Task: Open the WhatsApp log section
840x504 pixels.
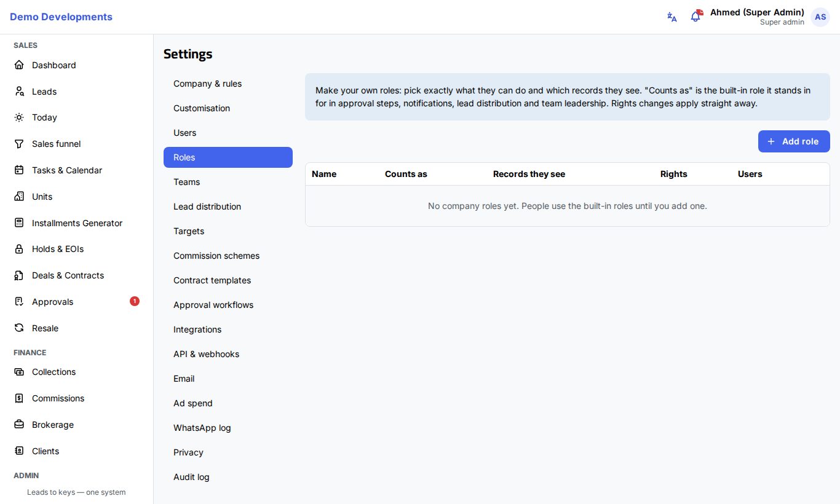Action: 228,428
